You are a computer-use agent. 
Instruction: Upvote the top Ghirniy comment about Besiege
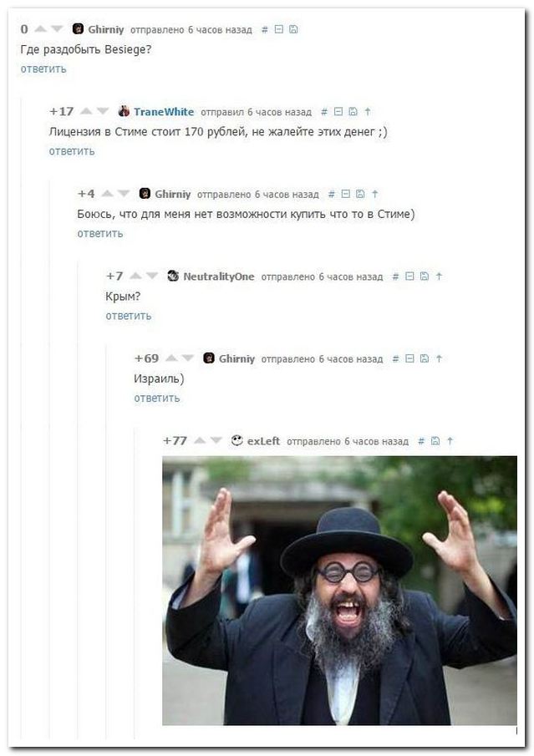tap(41, 29)
